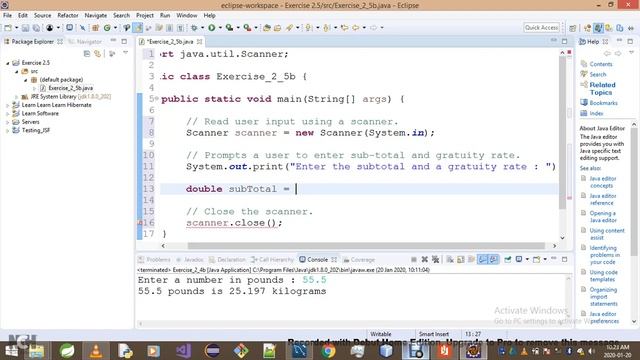Click the Save icon in the toolbar
Viewport: 640px width, 360px height.
[x=25, y=28]
